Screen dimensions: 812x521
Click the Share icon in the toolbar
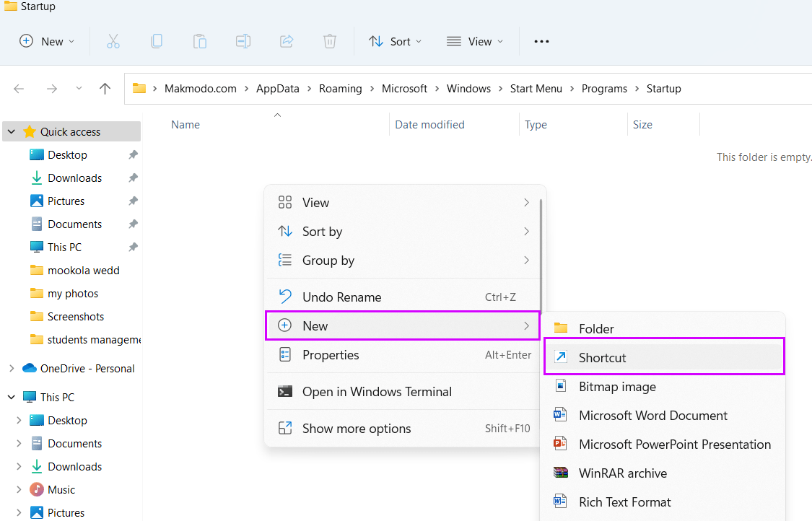click(287, 41)
